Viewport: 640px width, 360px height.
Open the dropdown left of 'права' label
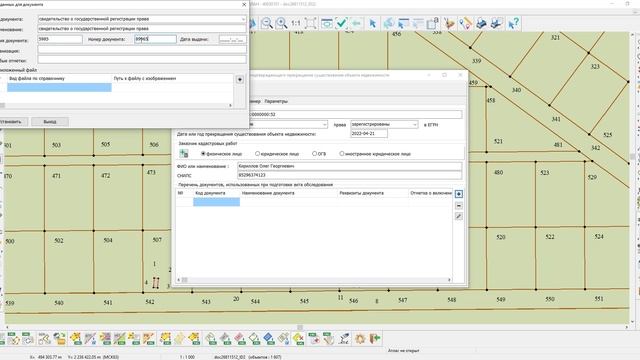[x=324, y=124]
